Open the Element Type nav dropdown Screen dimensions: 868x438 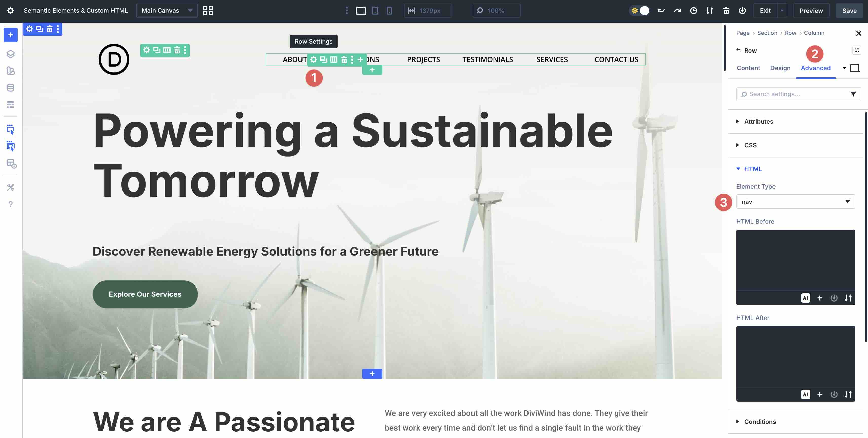click(795, 201)
